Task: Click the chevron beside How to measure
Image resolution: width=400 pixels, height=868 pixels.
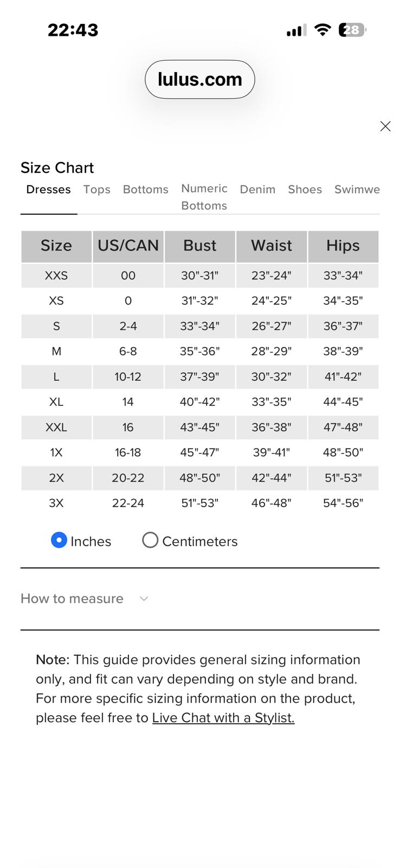Action: [144, 599]
